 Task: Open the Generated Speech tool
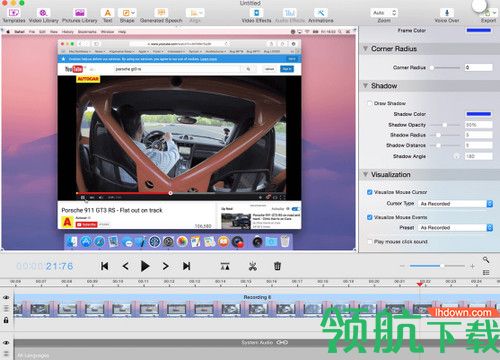161,15
